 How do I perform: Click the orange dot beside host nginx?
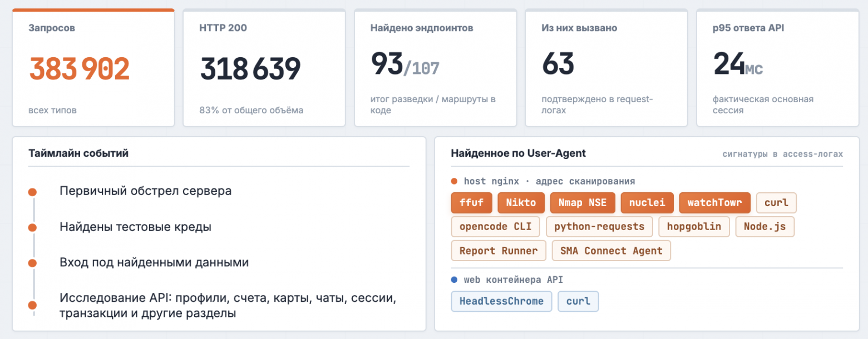pyautogui.click(x=454, y=181)
